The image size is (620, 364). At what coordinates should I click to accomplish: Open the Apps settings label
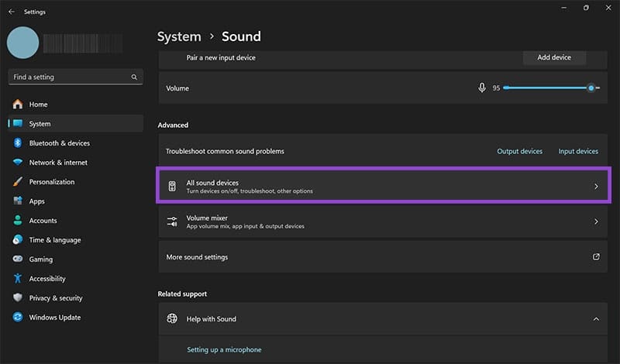pos(36,201)
